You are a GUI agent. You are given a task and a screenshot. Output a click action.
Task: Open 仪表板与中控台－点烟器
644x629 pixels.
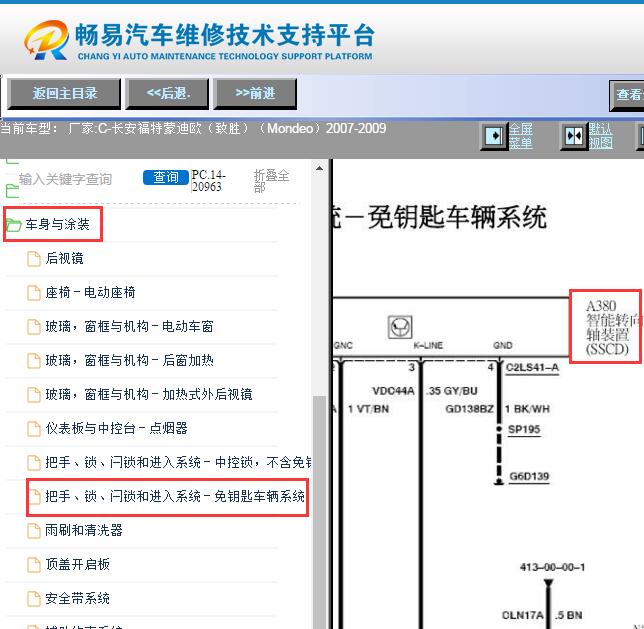[116, 429]
